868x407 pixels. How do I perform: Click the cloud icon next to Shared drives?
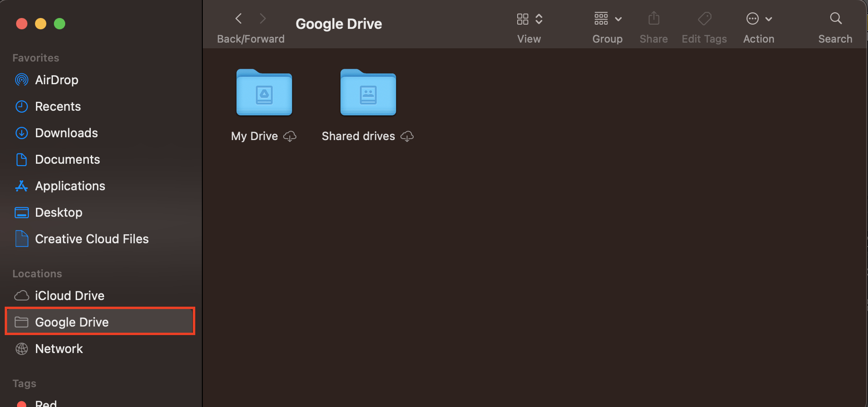tap(407, 137)
